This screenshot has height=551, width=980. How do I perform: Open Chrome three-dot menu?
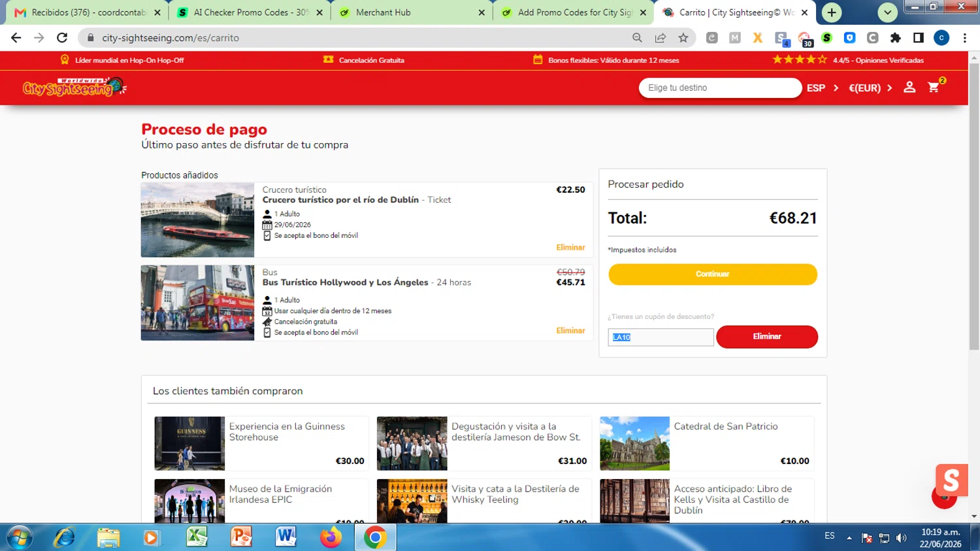(x=965, y=38)
